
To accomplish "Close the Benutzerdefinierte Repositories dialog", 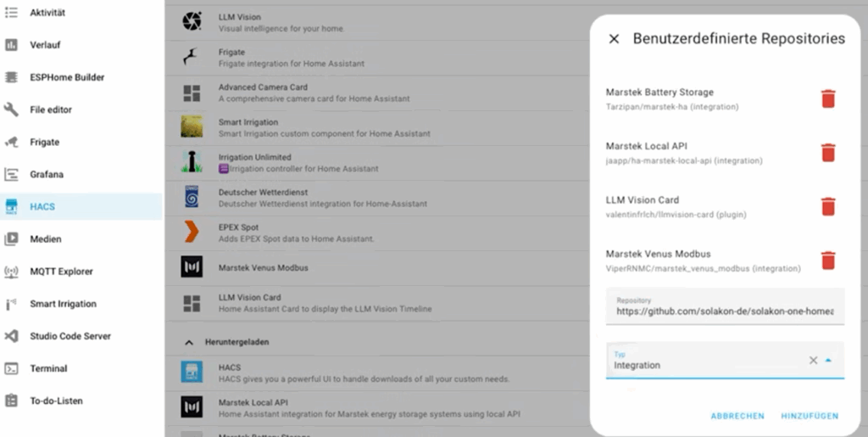I will tap(615, 39).
